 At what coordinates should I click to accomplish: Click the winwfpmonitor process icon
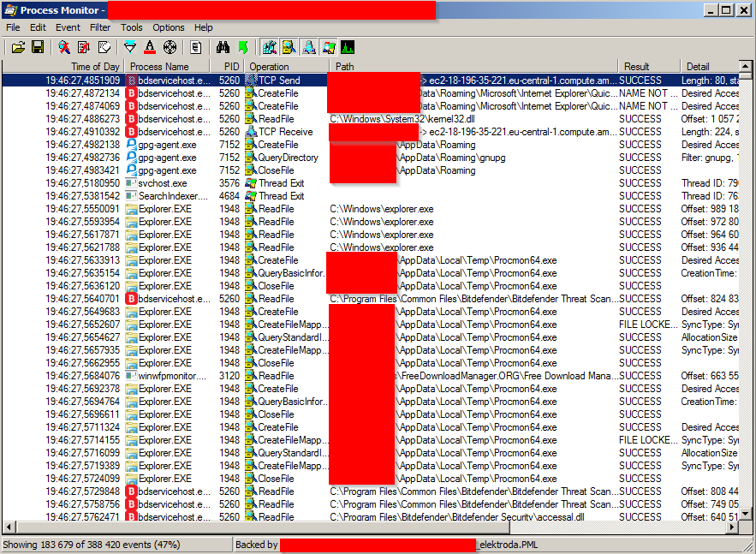[131, 376]
